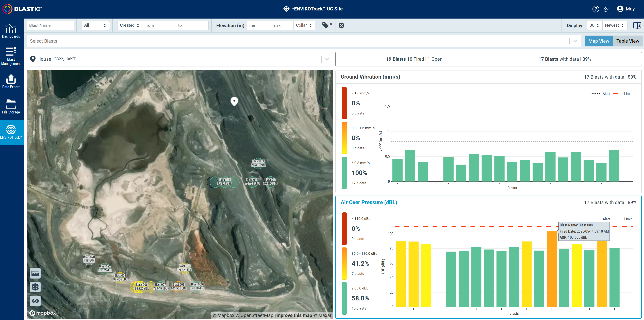Screen dimensions: 644x320
Task: Click the location pin icon beside House
Action: [32, 59]
